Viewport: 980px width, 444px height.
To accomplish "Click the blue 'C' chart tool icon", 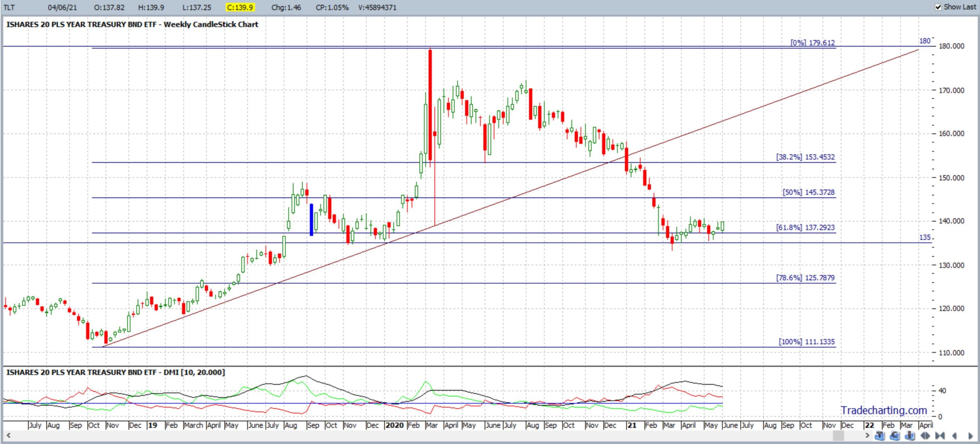I will (895, 436).
